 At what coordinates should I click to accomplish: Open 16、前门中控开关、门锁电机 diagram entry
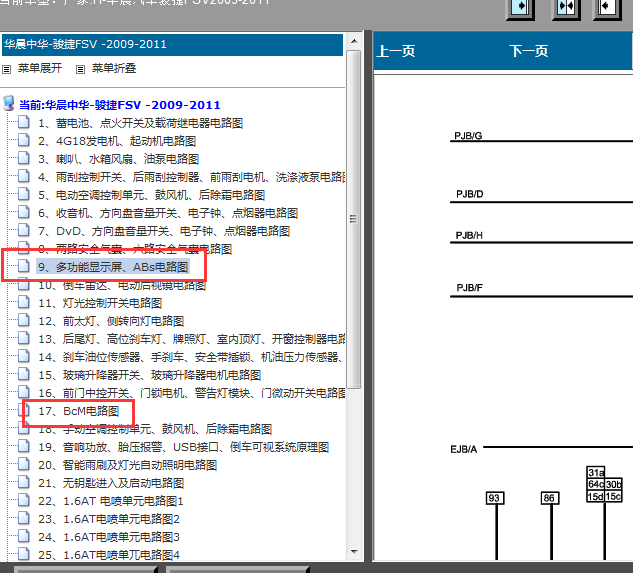191,393
